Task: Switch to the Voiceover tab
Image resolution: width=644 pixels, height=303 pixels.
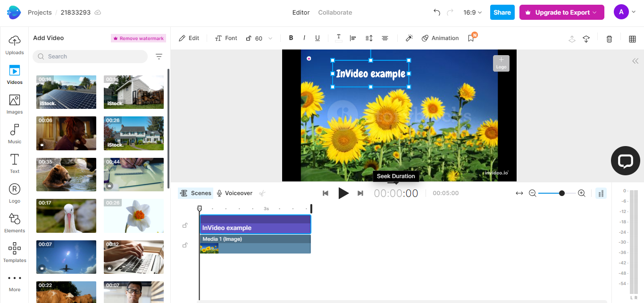Action: tap(234, 193)
